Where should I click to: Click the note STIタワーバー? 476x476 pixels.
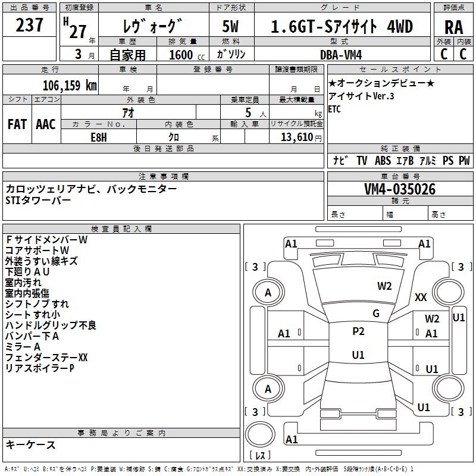(38, 201)
